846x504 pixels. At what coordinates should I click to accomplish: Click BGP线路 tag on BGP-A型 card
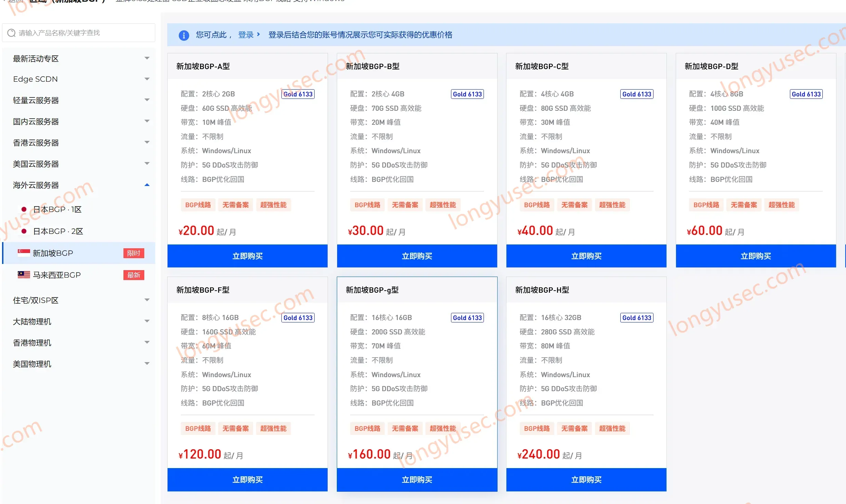pos(198,205)
